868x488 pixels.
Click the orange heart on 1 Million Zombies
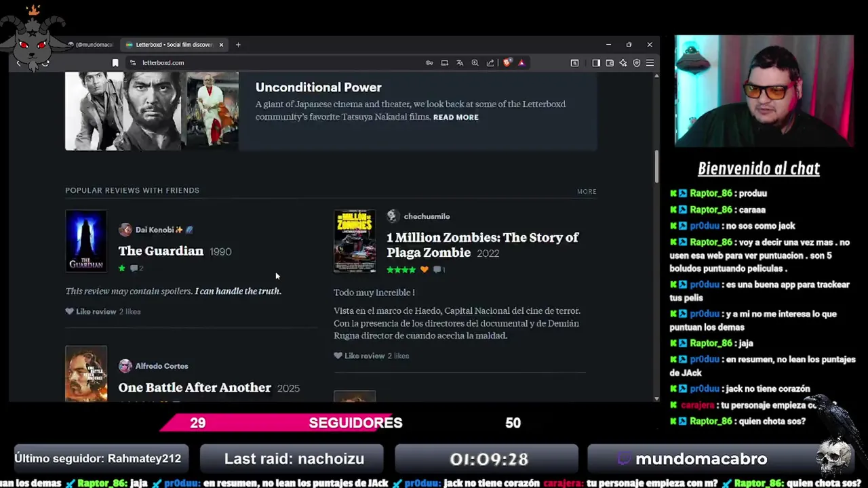(425, 270)
